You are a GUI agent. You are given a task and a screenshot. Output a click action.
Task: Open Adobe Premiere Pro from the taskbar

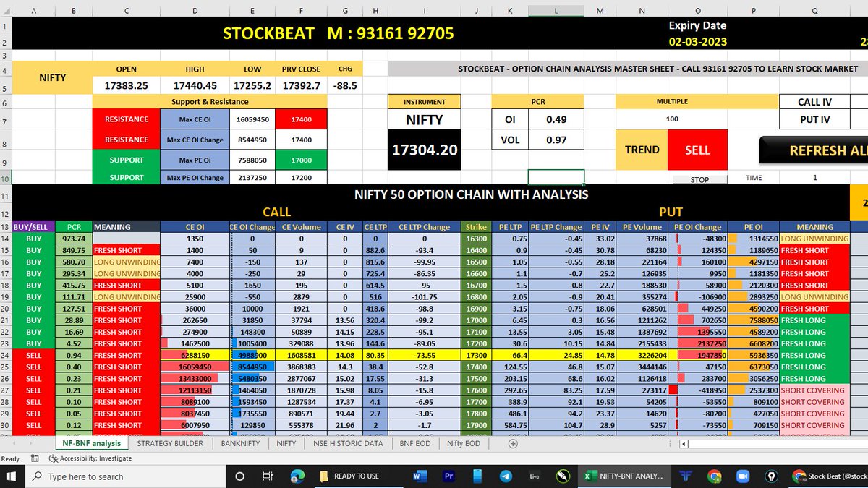tap(448, 476)
